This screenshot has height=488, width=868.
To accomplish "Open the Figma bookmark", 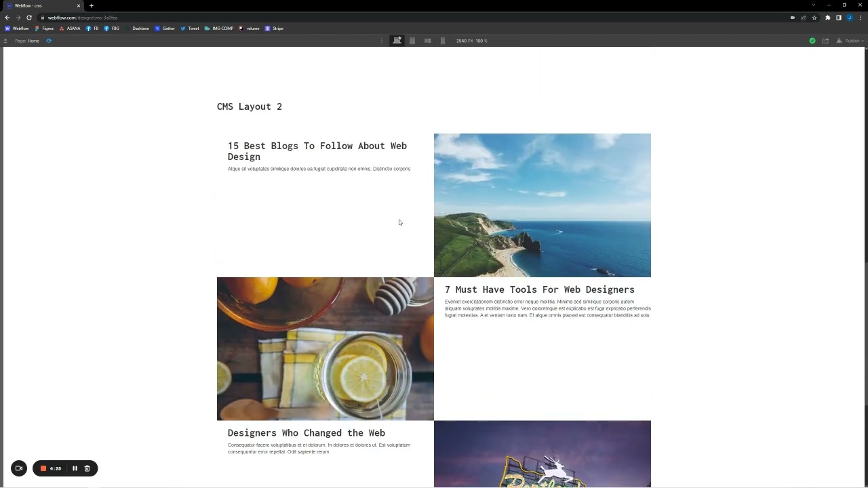I will (x=44, y=28).
